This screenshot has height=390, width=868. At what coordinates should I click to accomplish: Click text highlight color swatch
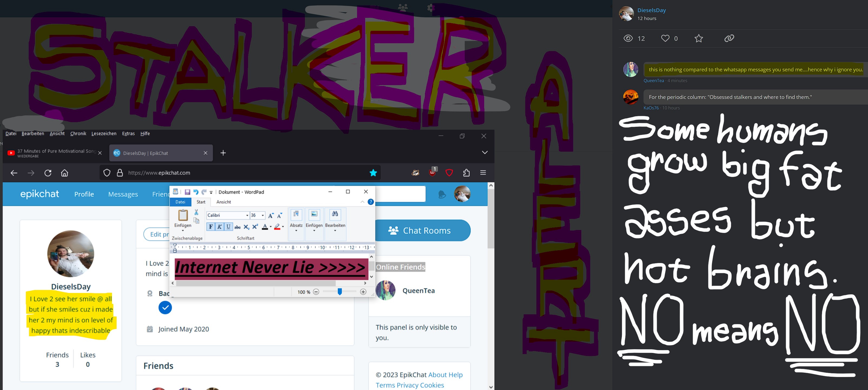click(x=277, y=227)
